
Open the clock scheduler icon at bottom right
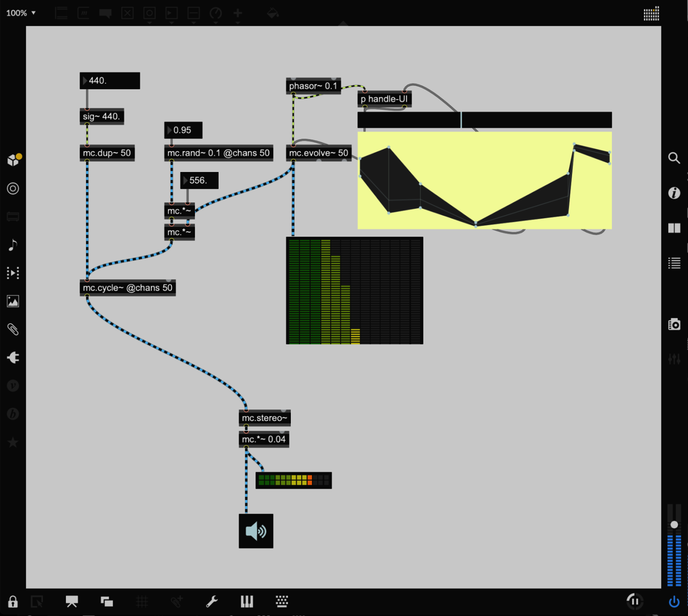(x=634, y=601)
